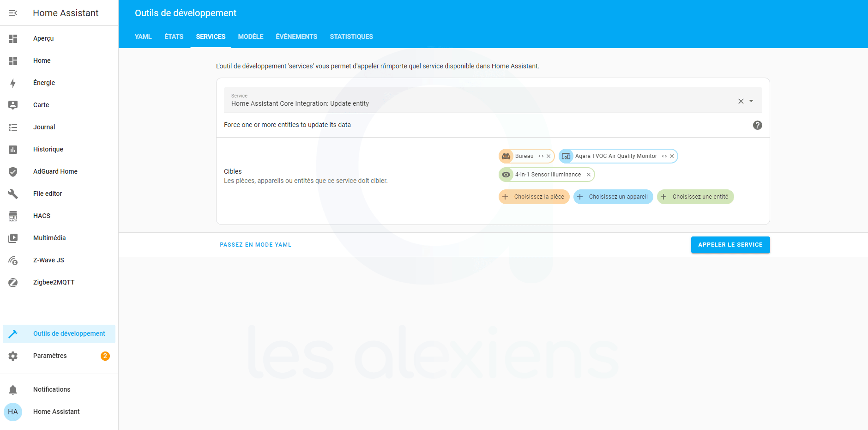Screen dimensions: 868x430
Task: Open the File editor wrench icon
Action: tap(13, 194)
